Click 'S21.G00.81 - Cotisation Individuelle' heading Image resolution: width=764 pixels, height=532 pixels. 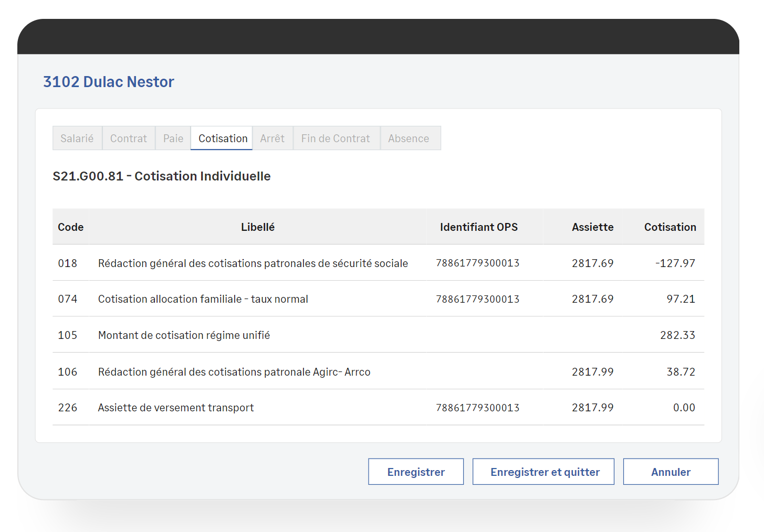[162, 176]
